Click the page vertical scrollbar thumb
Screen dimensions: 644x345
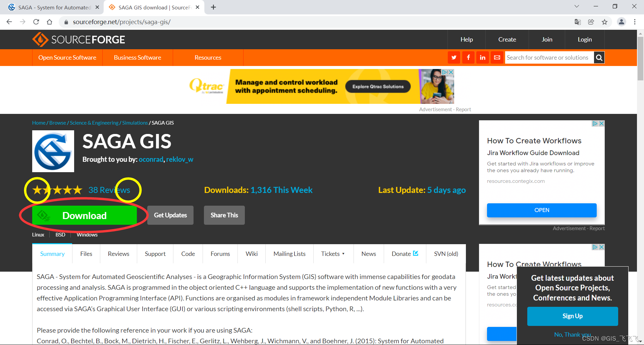pyautogui.click(x=640, y=59)
